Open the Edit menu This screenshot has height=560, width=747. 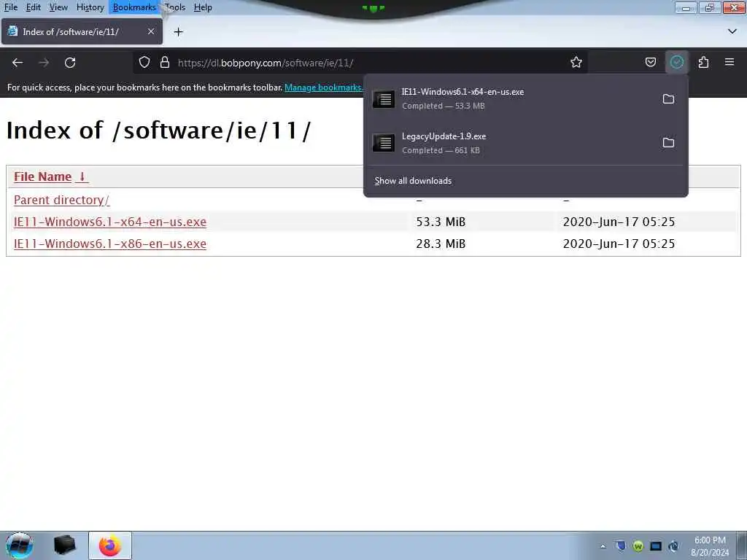coord(33,7)
